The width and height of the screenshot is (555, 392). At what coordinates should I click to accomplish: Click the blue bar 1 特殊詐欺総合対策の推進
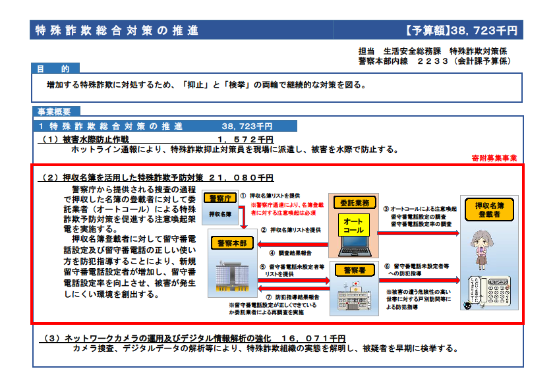165,126
